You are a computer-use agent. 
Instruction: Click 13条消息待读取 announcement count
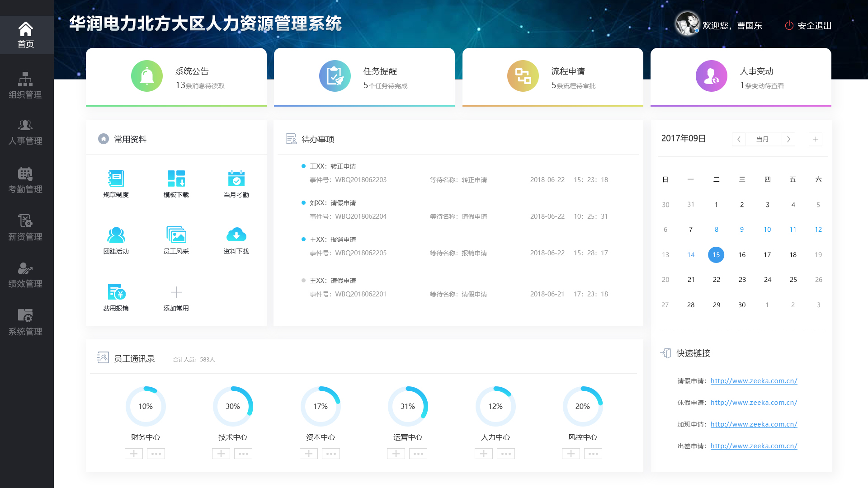click(200, 85)
